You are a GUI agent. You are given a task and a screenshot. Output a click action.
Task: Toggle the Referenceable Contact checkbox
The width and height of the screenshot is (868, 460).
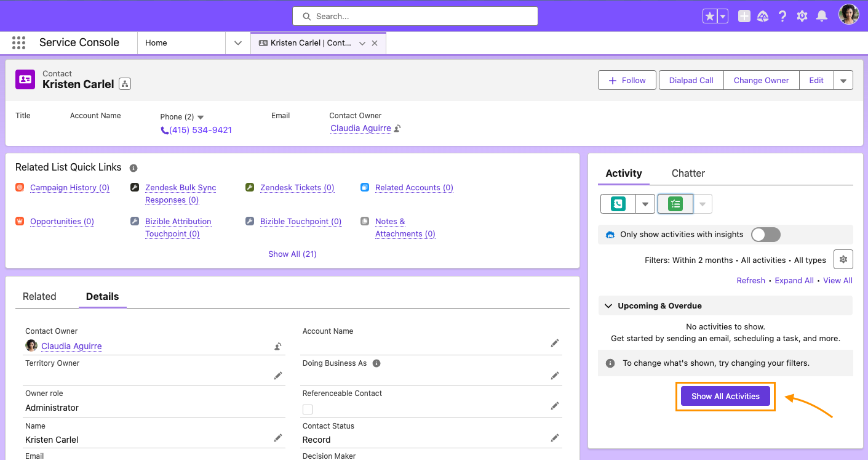308,410
